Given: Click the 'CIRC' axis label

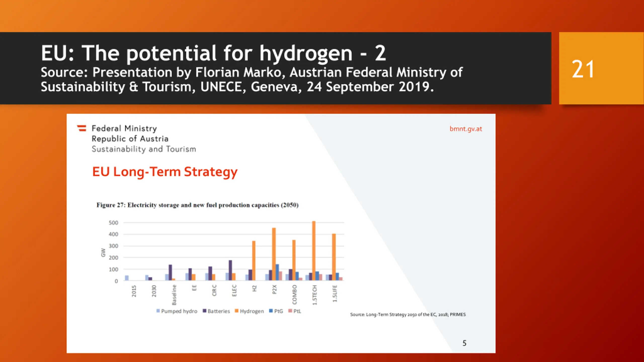Looking at the screenshot, I should click(214, 290).
